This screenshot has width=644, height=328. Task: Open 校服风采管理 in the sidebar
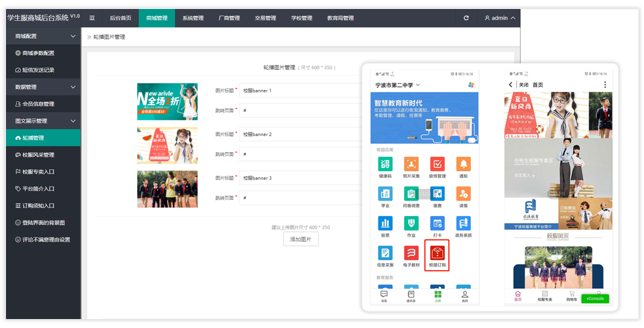38,155
